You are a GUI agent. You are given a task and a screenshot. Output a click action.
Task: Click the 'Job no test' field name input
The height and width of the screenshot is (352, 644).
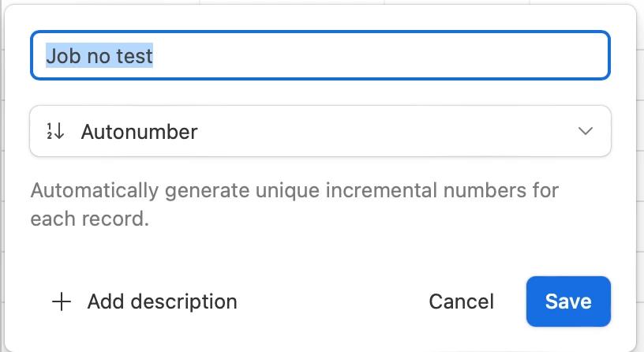[320, 55]
